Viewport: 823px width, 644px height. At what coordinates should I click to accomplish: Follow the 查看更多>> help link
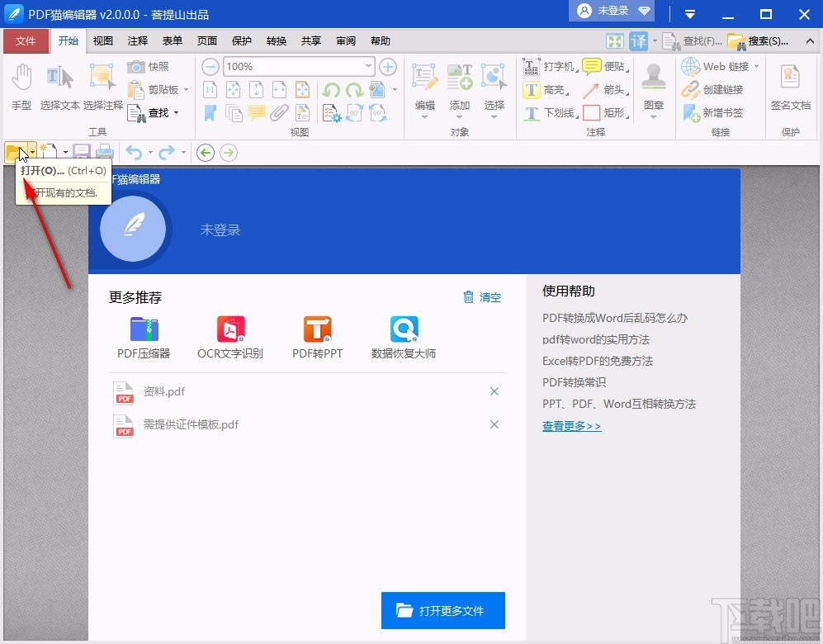pyautogui.click(x=571, y=425)
